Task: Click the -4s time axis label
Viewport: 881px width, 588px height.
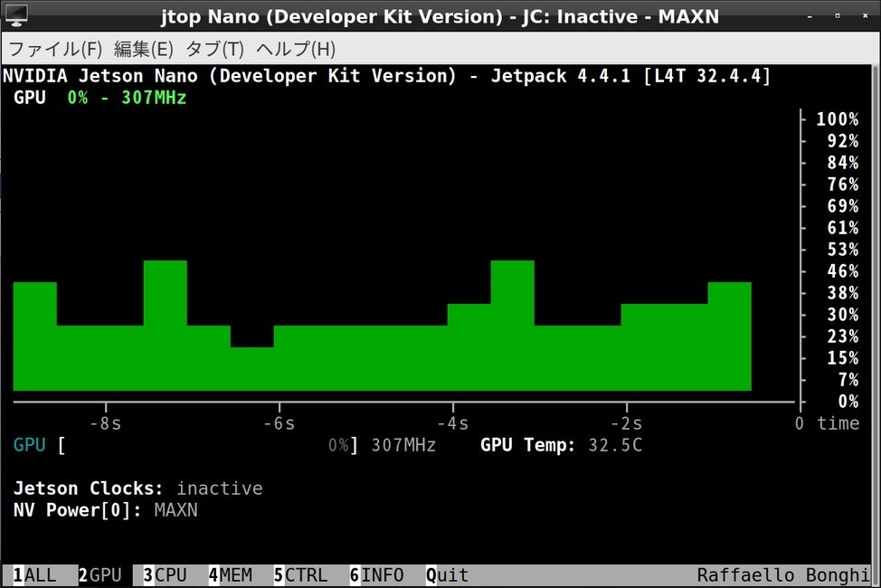Action: [x=453, y=423]
